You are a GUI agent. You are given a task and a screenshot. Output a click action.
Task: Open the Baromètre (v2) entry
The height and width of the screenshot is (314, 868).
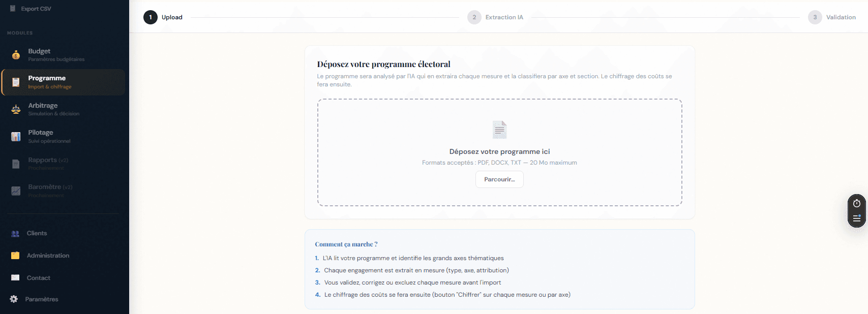coord(64,191)
